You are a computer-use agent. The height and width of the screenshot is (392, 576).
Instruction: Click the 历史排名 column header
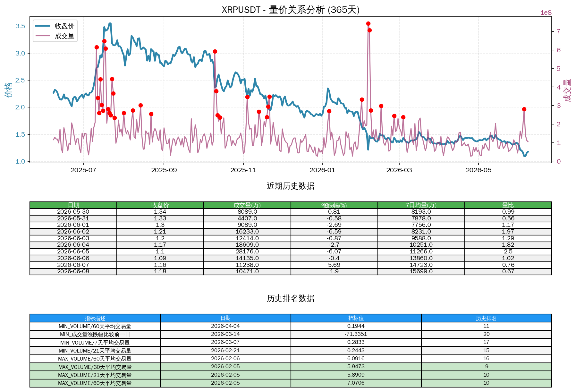(486, 318)
